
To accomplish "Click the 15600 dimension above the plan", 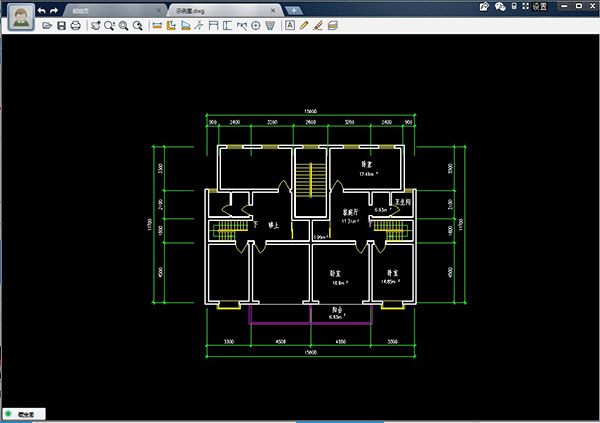I will pos(310,111).
